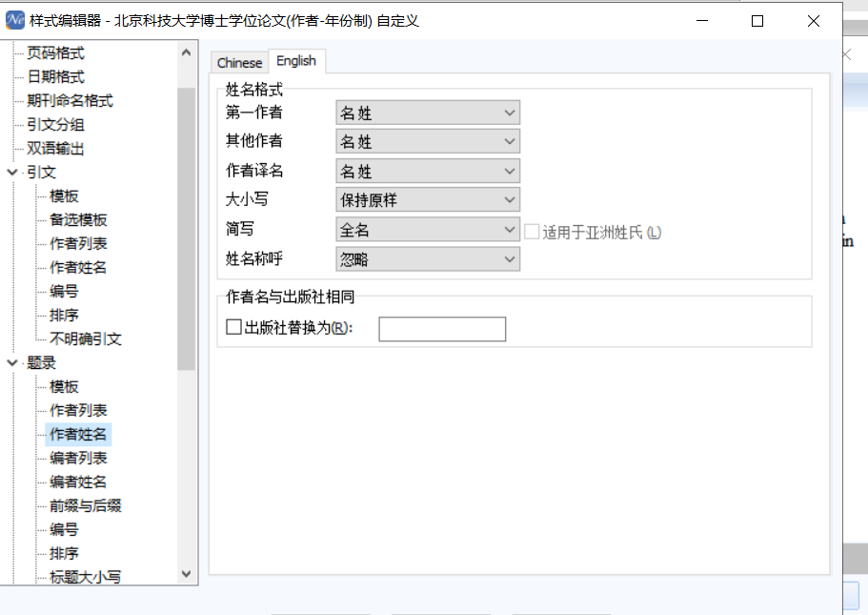Image resolution: width=868 pixels, height=615 pixels.
Task: Select 前缀与后缀 in the tree
Action: click(86, 506)
